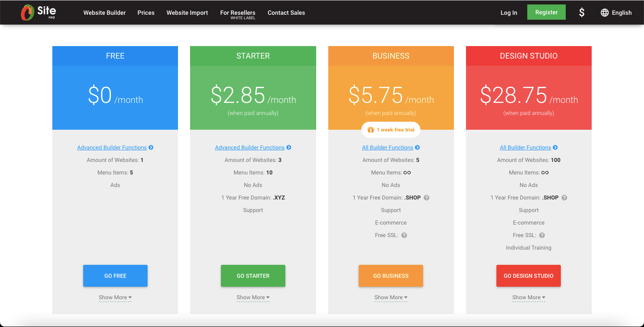Open Business plan All Builder Functions link
This screenshot has height=327, width=644.
387,148
